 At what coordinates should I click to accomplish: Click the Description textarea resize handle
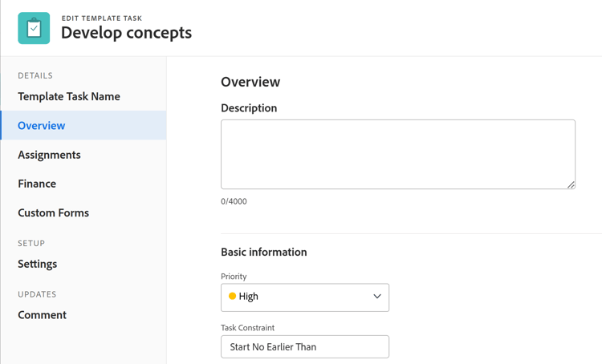[x=571, y=184]
